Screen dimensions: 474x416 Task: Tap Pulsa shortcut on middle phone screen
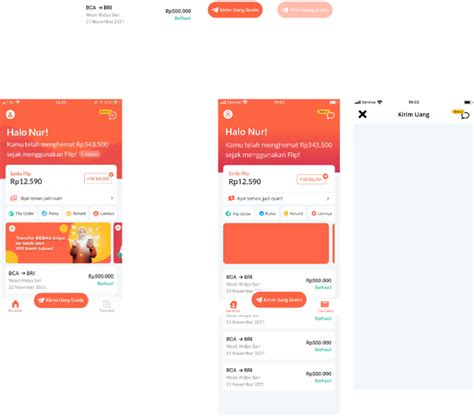pos(267,213)
